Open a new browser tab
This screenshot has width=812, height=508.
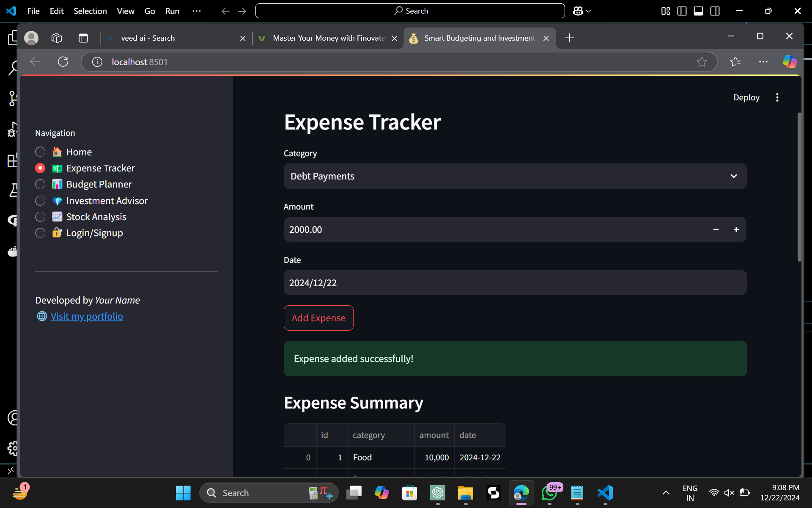[x=569, y=38]
